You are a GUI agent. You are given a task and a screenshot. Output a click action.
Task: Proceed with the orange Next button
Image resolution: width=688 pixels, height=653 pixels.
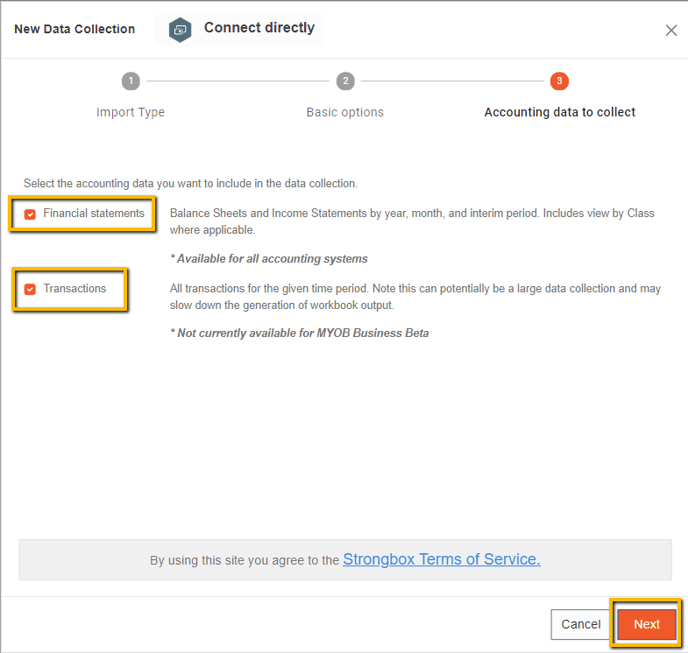click(646, 624)
